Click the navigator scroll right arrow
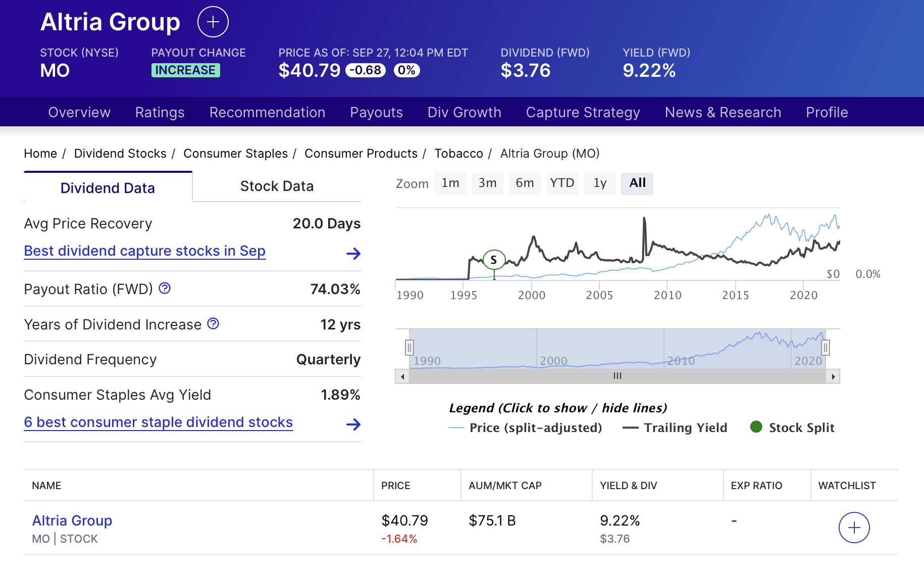Viewport: 924px width, 571px height. (x=833, y=376)
